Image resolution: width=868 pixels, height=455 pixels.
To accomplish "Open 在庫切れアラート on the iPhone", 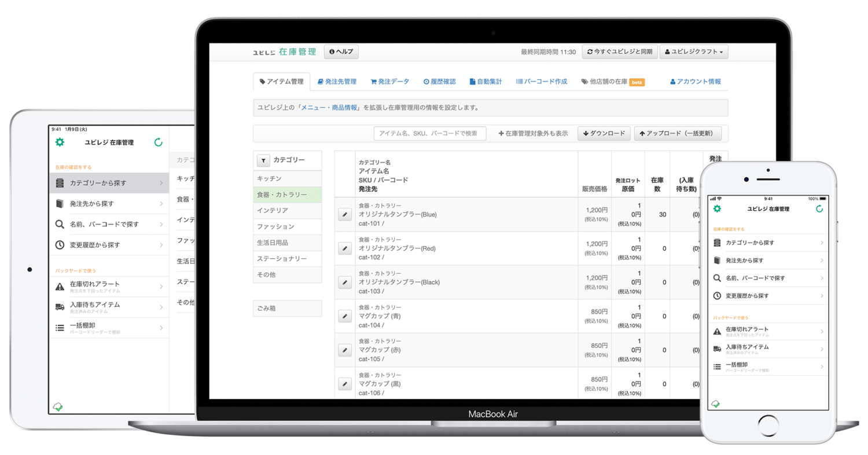I will click(768, 332).
